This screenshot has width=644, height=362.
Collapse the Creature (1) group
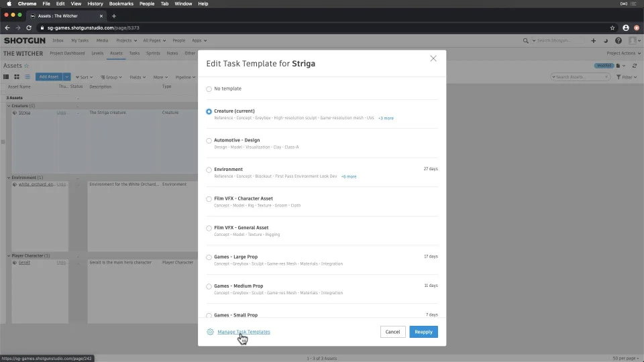click(9, 106)
